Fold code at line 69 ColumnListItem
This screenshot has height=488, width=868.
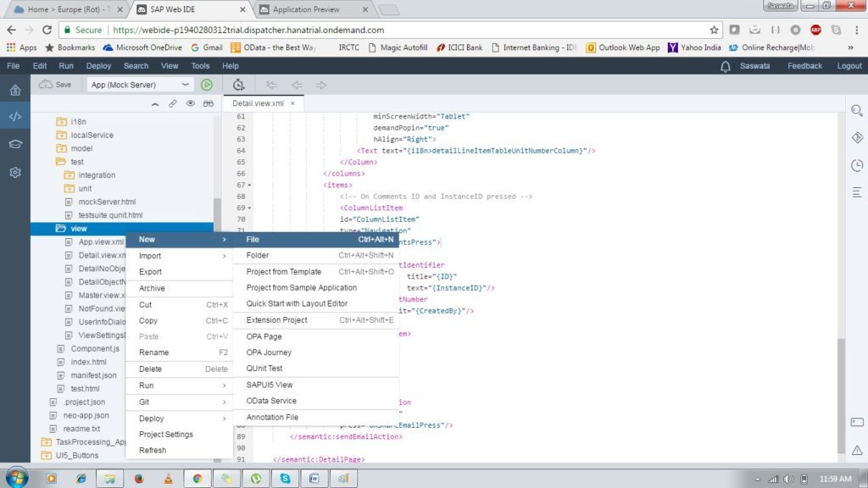tap(249, 208)
